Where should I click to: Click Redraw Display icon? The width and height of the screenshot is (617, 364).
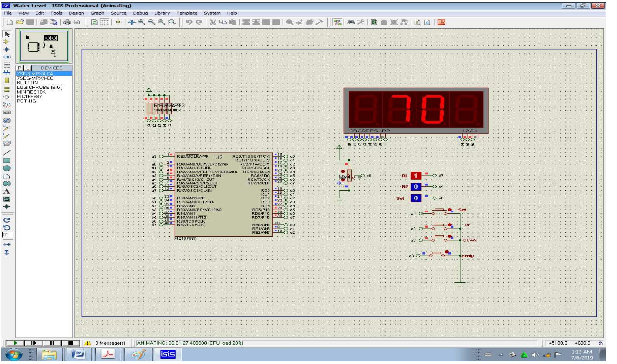point(94,22)
